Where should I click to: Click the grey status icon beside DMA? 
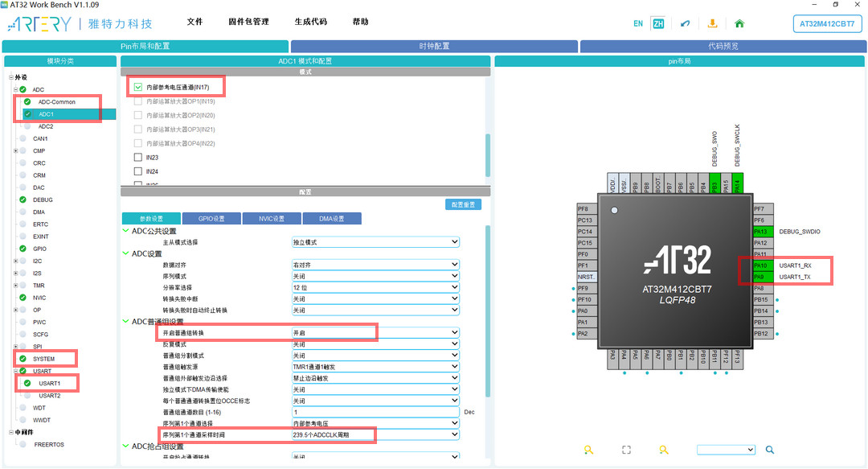[23, 212]
